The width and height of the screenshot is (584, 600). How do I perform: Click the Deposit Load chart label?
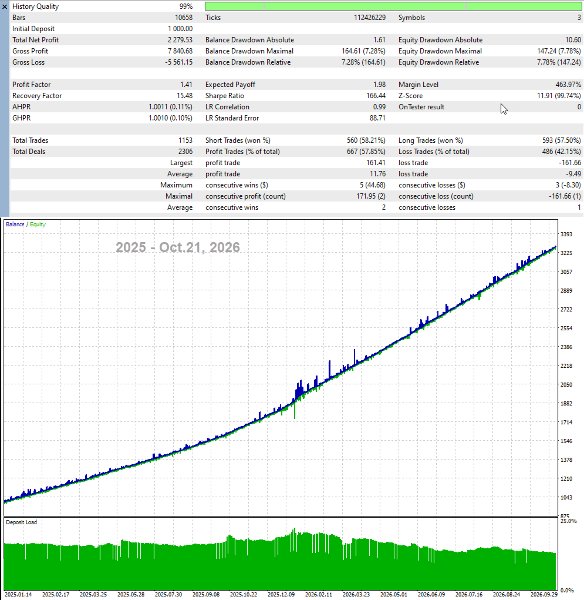21,522
